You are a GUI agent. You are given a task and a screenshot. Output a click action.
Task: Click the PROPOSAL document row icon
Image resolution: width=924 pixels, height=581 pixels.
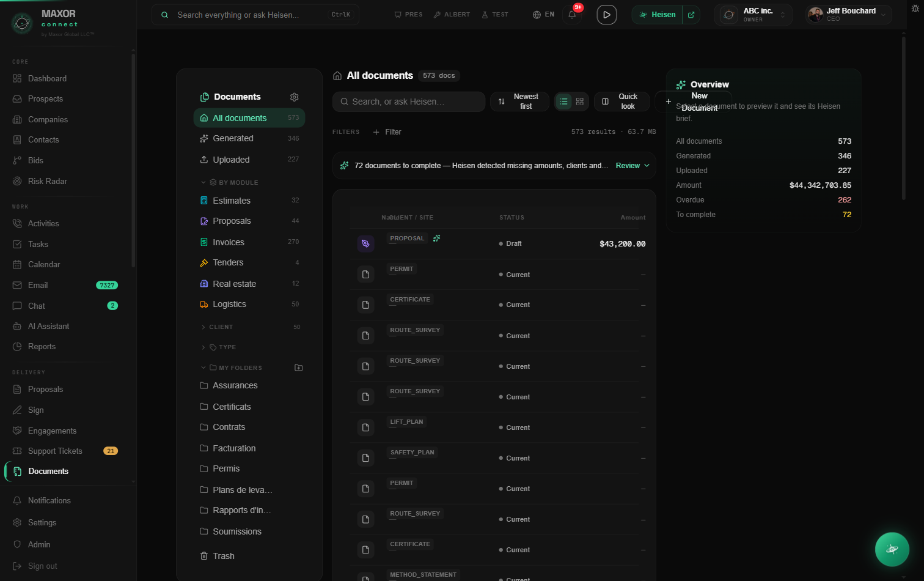(365, 243)
